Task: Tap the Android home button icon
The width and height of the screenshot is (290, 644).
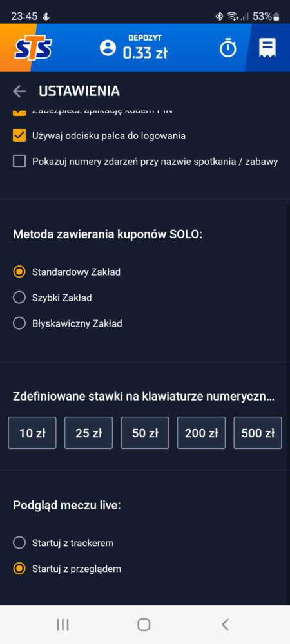Action: (x=144, y=625)
